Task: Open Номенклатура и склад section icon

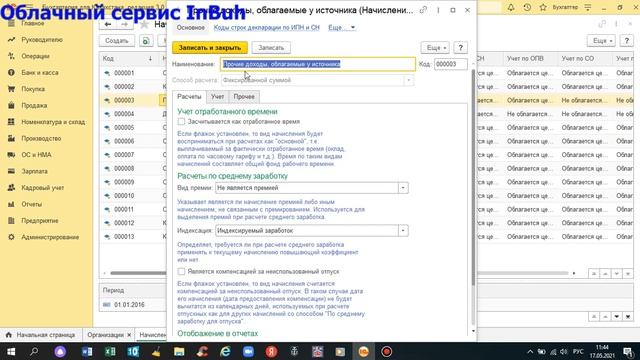Action: tap(11, 122)
